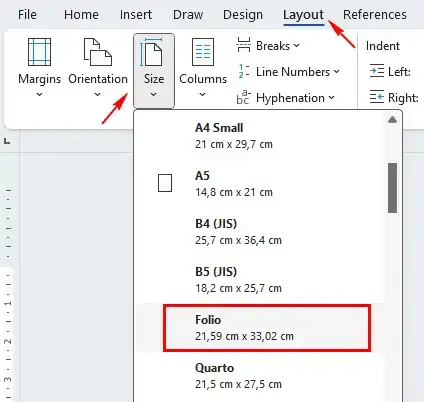Switch to the Home tab
Image resolution: width=424 pixels, height=402 pixels.
coord(81,15)
